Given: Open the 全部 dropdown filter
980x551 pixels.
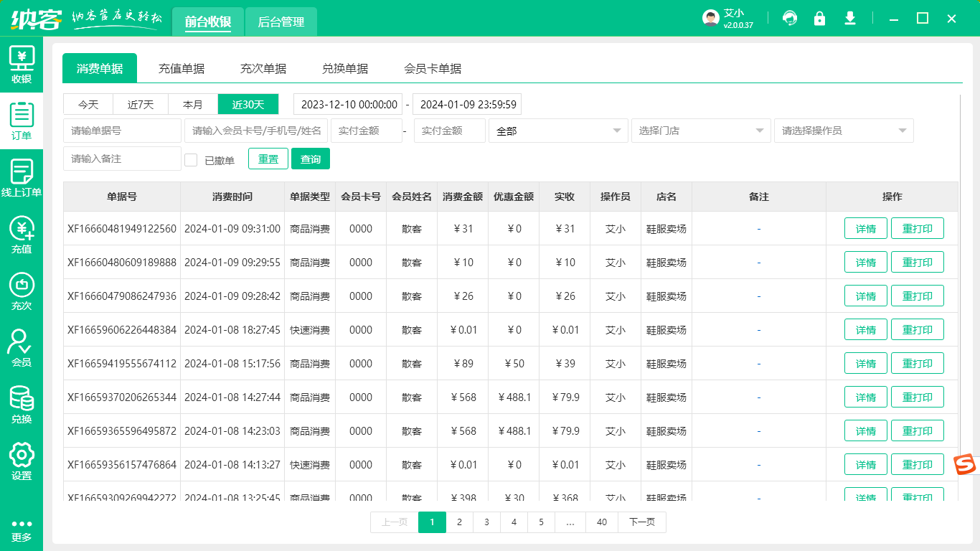Looking at the screenshot, I should tap(558, 131).
